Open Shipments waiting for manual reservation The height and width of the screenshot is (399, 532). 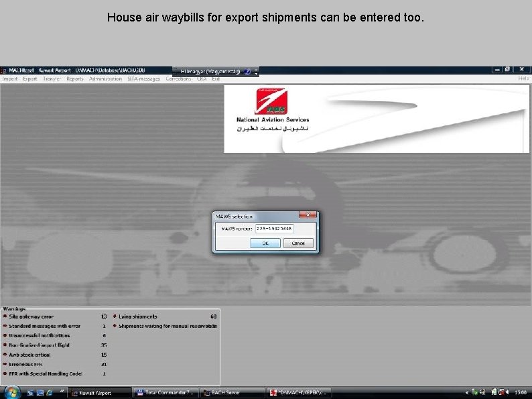click(x=168, y=326)
